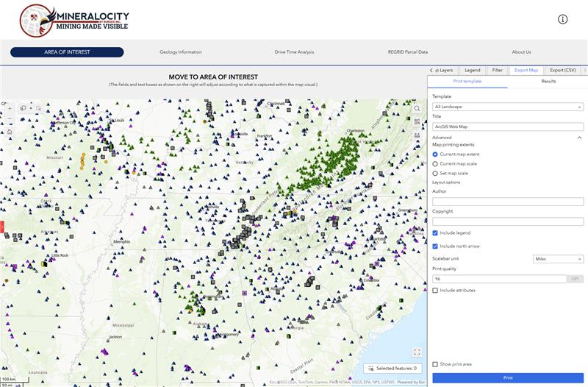Open the Geology Information menu item
This screenshot has height=387, width=588.
click(180, 52)
